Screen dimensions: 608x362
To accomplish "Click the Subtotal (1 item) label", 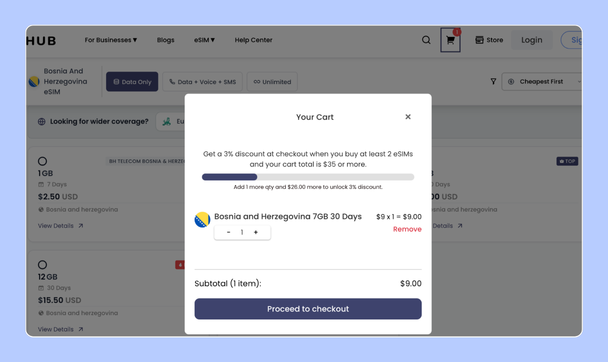I will (x=228, y=283).
